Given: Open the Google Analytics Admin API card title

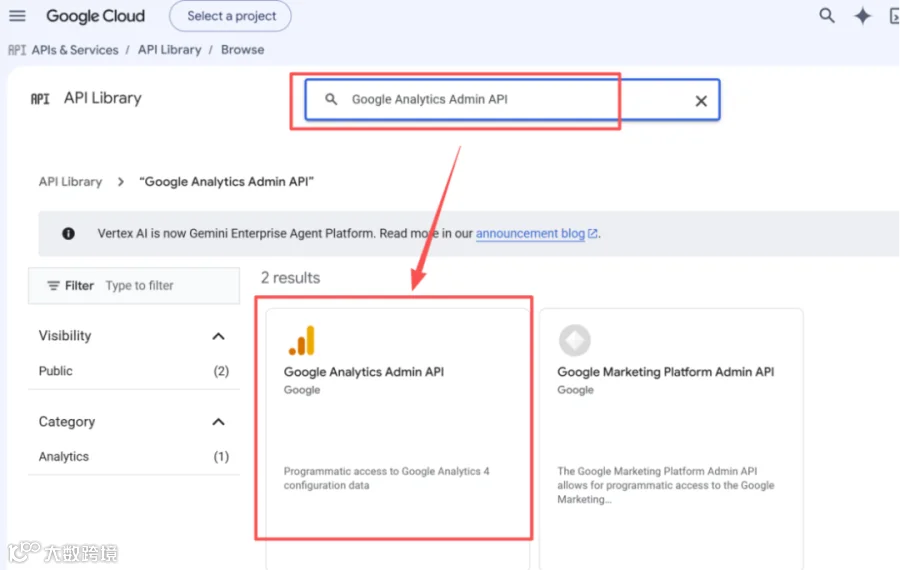Looking at the screenshot, I should tap(363, 372).
